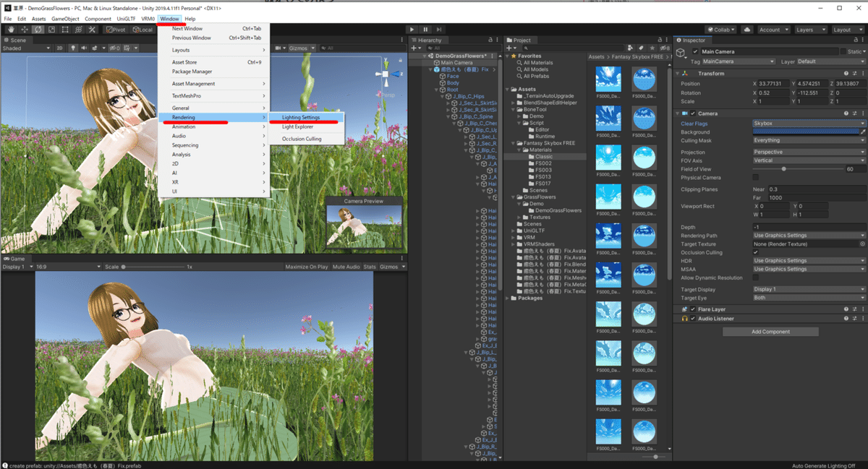Screen dimensions: 868x469
Task: Click the Project panel add (+) button
Action: pos(511,48)
